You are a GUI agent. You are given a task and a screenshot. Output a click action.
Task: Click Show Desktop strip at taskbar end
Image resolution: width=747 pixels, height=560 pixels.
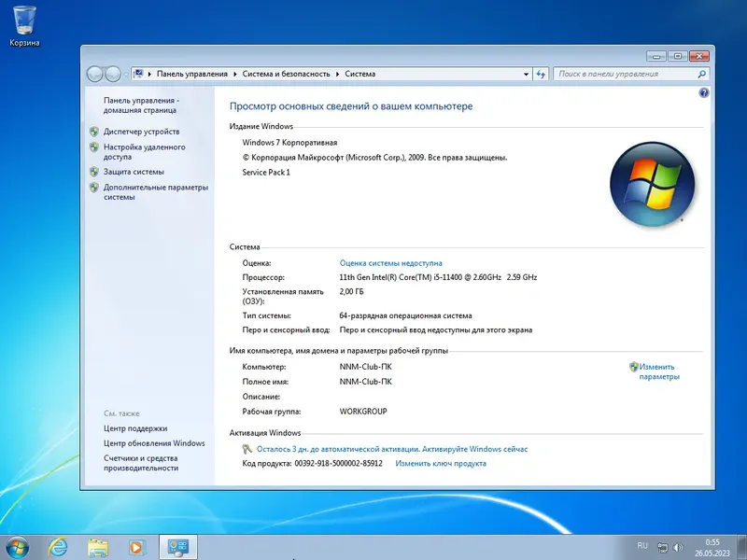(741, 548)
